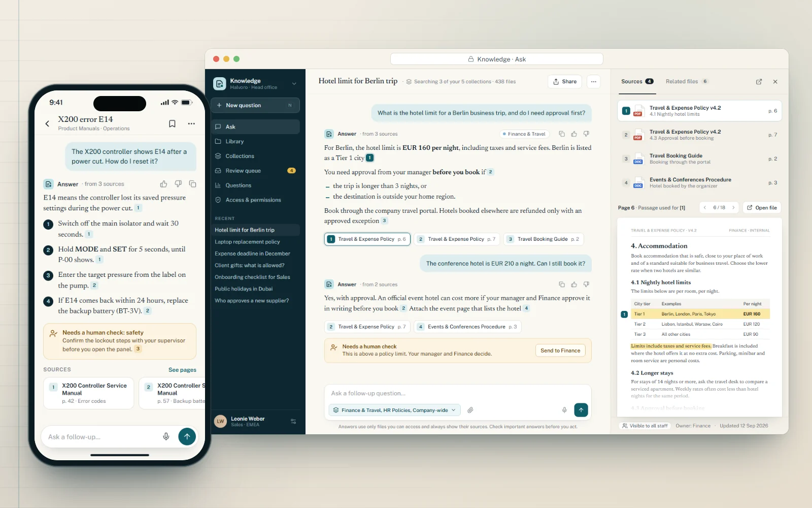Submit the desktop follow-up question
812x508 pixels.
pos(581,410)
